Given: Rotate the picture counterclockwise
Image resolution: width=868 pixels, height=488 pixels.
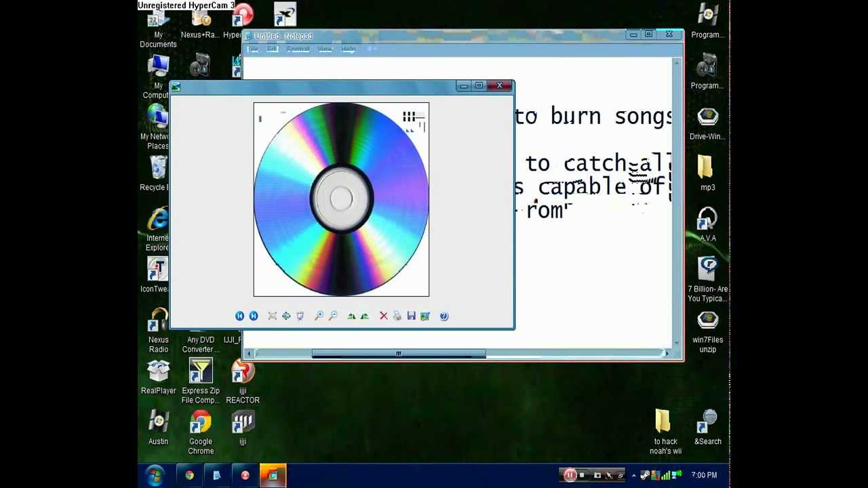Looking at the screenshot, I should pyautogui.click(x=365, y=316).
